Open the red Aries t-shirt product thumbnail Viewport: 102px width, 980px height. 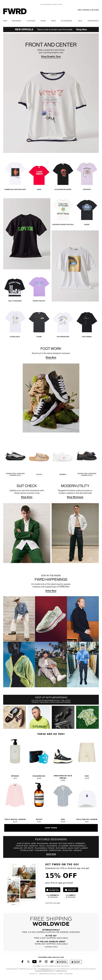tap(39, 174)
